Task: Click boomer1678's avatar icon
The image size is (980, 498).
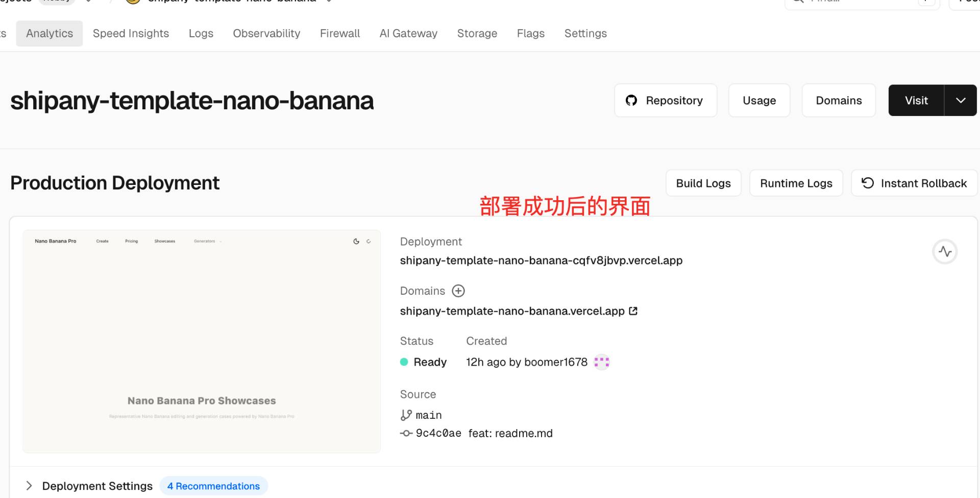Action: click(602, 362)
